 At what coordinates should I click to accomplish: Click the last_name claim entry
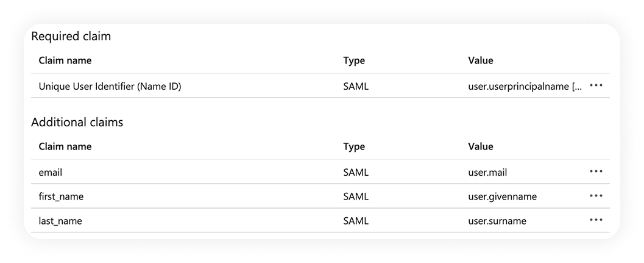(x=60, y=221)
